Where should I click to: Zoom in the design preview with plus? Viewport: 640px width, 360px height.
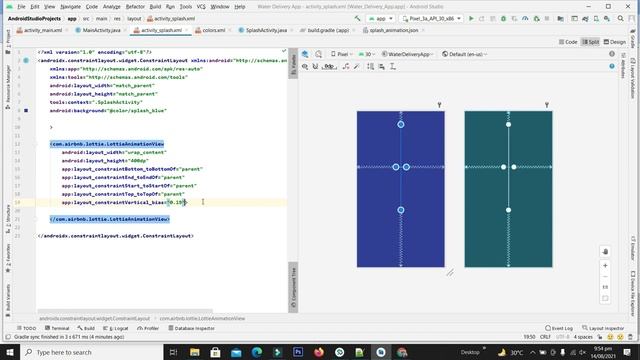tap(605, 265)
